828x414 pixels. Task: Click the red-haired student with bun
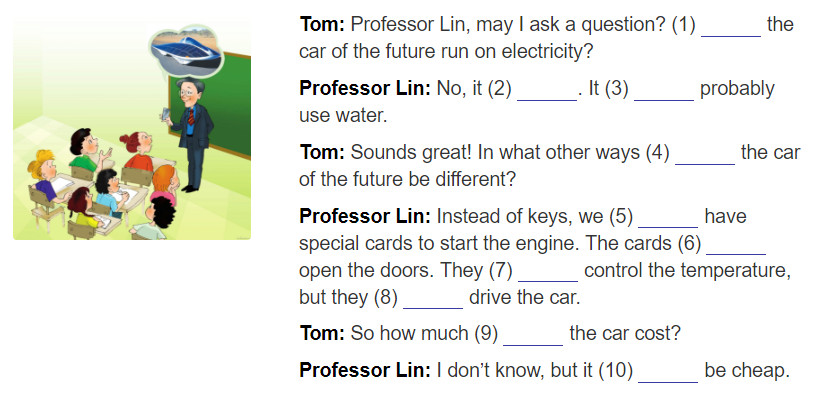pyautogui.click(x=137, y=150)
